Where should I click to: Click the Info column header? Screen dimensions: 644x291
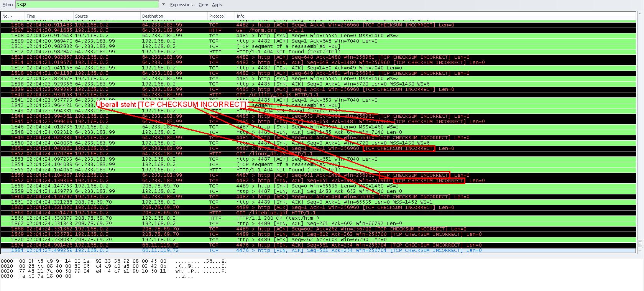point(240,16)
